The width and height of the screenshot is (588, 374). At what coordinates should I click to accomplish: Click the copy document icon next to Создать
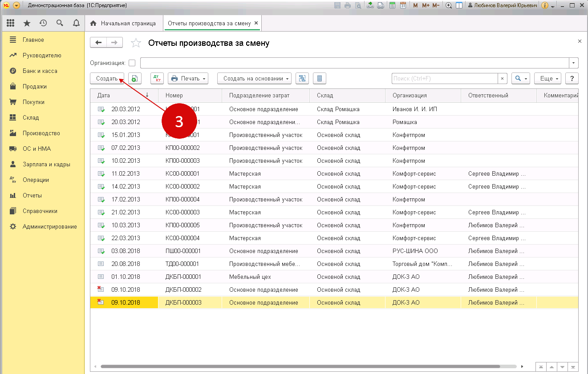pyautogui.click(x=135, y=79)
